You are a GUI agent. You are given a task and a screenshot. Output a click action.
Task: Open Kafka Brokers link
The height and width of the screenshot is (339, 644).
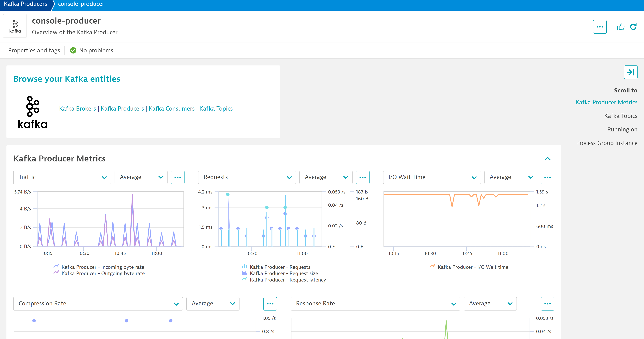click(78, 108)
